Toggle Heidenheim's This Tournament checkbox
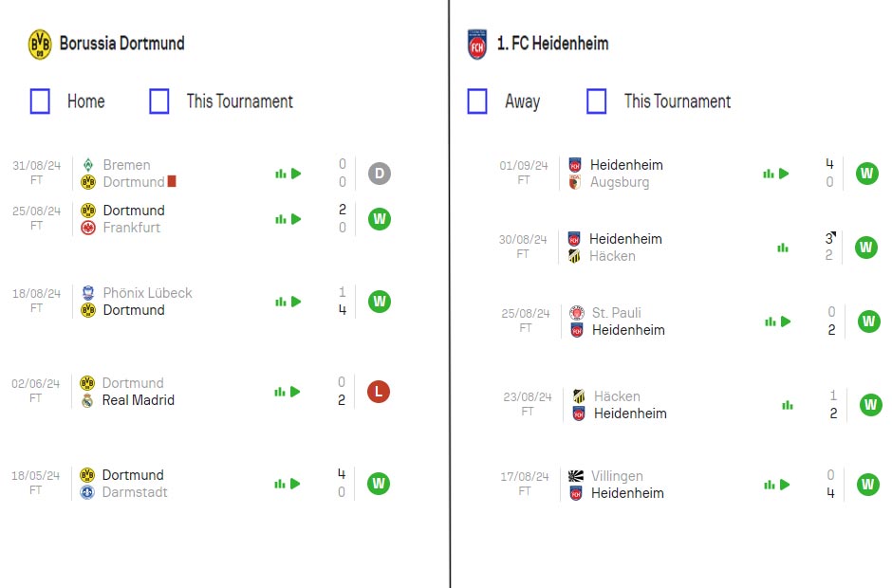 pos(597,101)
